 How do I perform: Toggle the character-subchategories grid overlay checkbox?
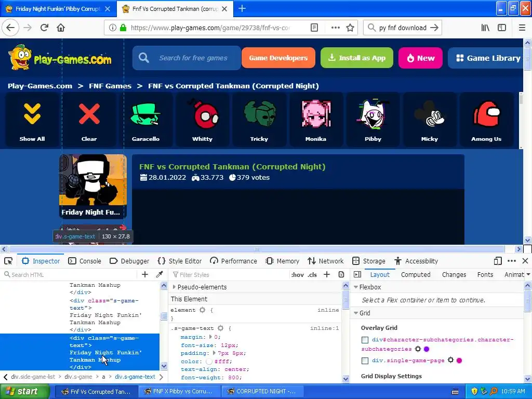tap(365, 340)
